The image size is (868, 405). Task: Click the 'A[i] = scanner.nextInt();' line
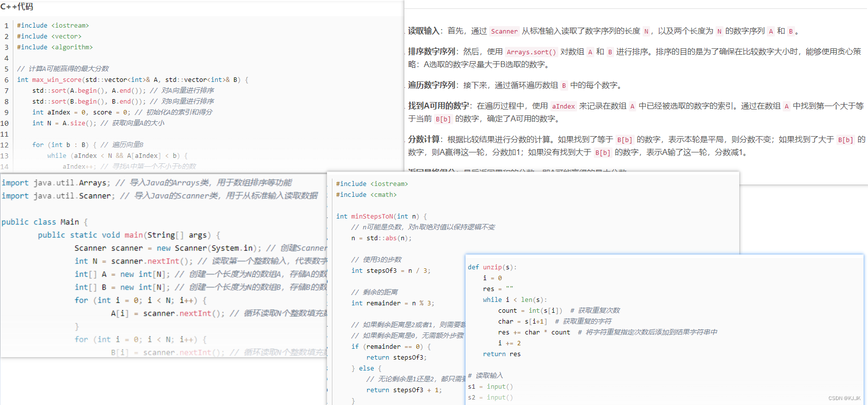tap(168, 313)
